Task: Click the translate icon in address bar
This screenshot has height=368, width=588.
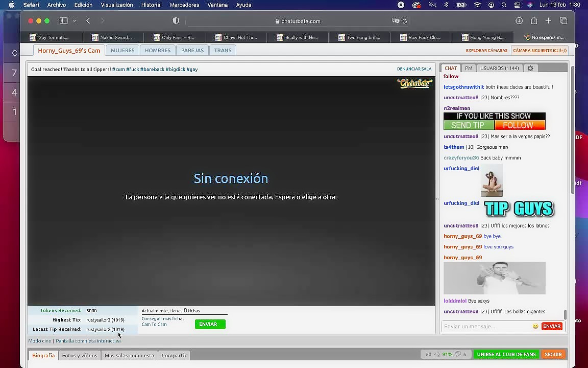Action: (396, 21)
